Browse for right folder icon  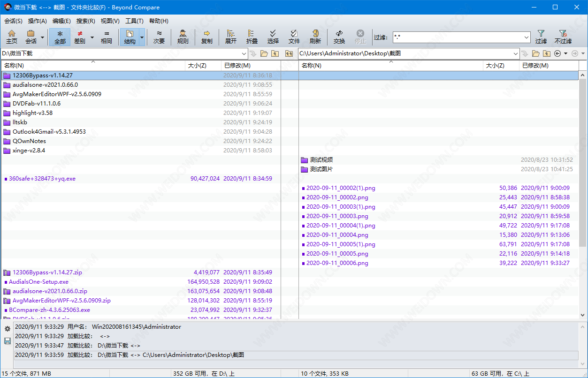[535, 53]
